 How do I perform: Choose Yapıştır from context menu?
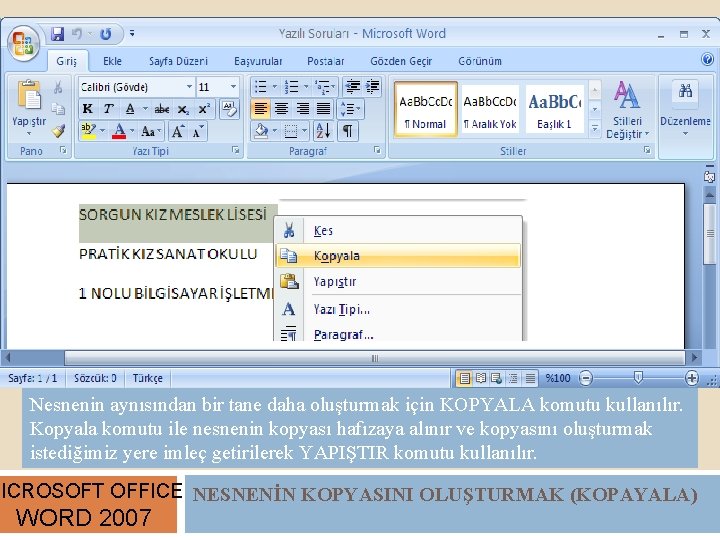click(398, 281)
